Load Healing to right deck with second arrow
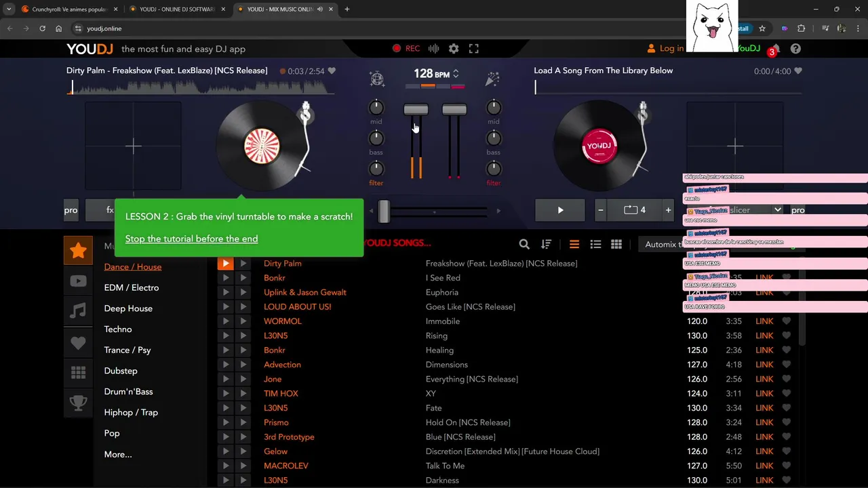This screenshot has width=868, height=488. (x=243, y=350)
